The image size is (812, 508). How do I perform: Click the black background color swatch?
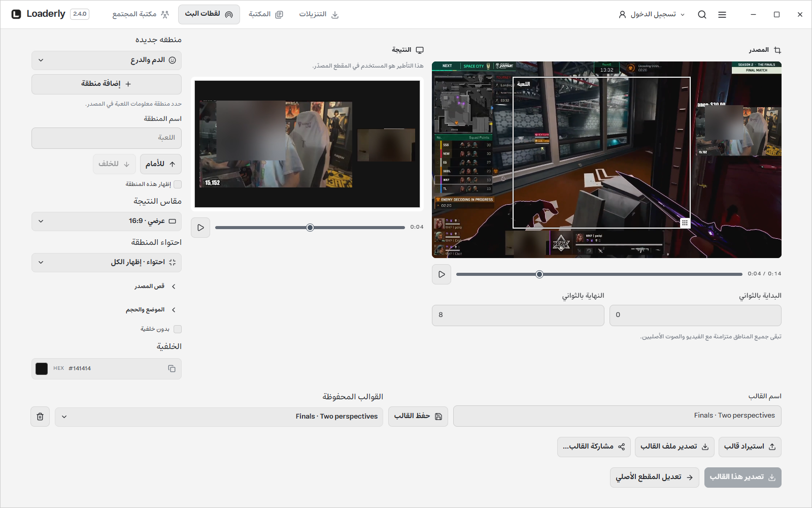pos(42,369)
